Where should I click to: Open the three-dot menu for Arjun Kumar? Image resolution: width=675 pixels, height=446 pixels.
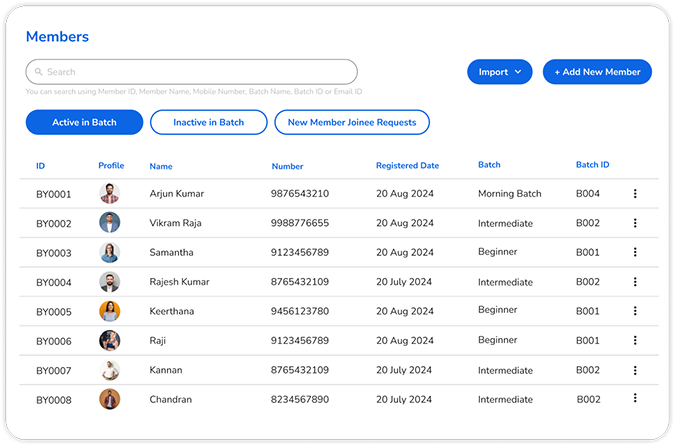coord(635,194)
